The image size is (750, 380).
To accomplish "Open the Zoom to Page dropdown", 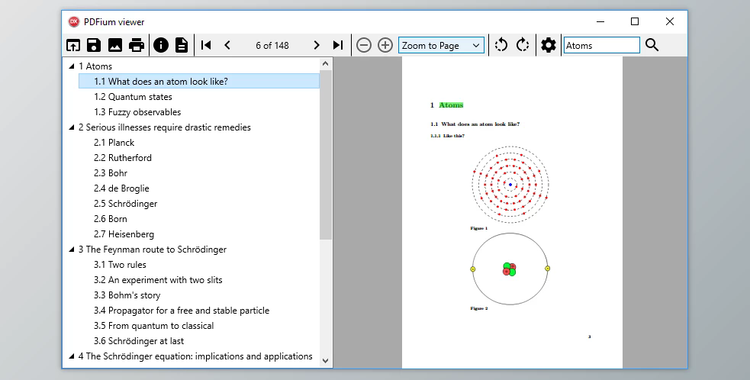I will point(441,45).
